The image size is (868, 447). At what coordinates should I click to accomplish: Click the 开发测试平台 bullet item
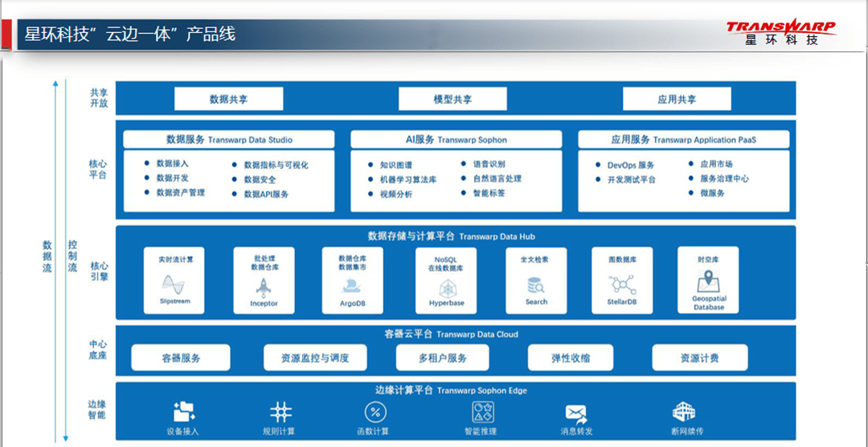pos(625,179)
